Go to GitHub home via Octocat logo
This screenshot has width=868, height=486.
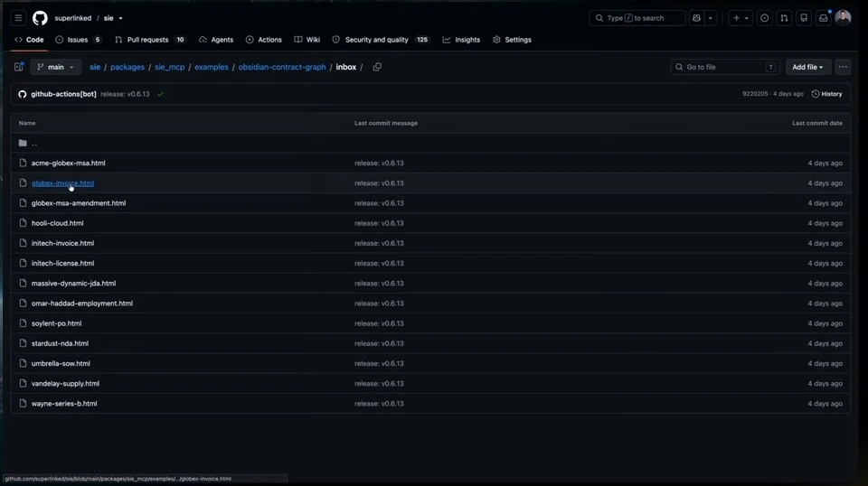tap(40, 18)
